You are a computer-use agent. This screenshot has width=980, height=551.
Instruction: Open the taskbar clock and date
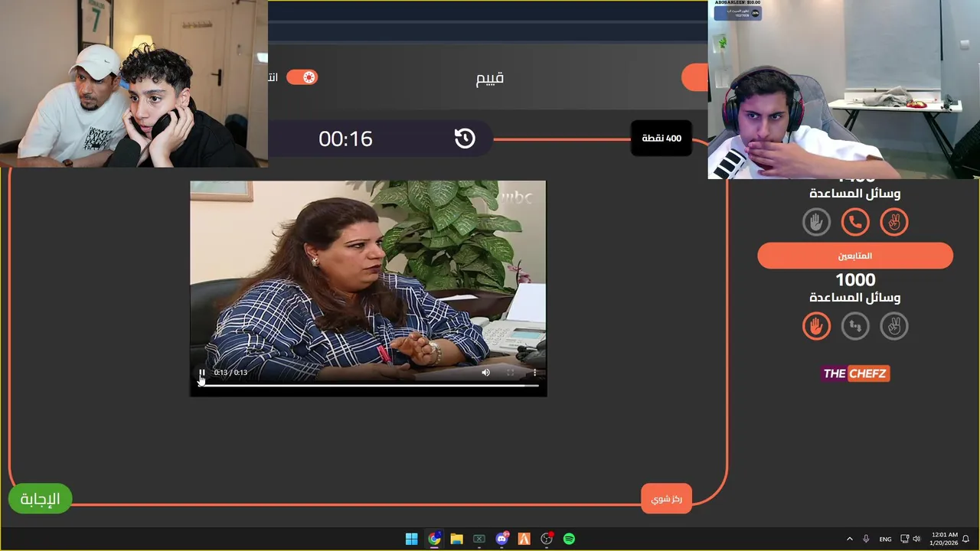pyautogui.click(x=943, y=539)
